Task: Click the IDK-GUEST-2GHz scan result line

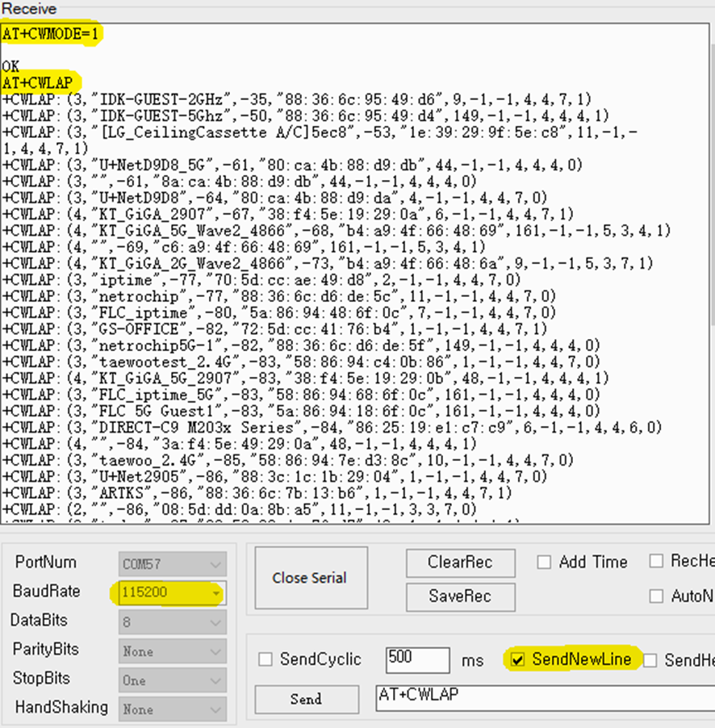Action: click(x=297, y=99)
